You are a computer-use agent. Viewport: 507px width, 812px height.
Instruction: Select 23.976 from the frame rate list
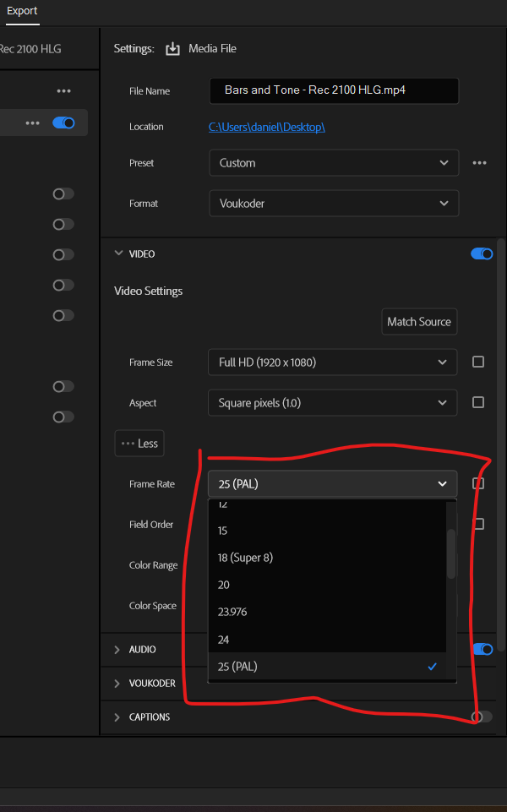click(232, 612)
